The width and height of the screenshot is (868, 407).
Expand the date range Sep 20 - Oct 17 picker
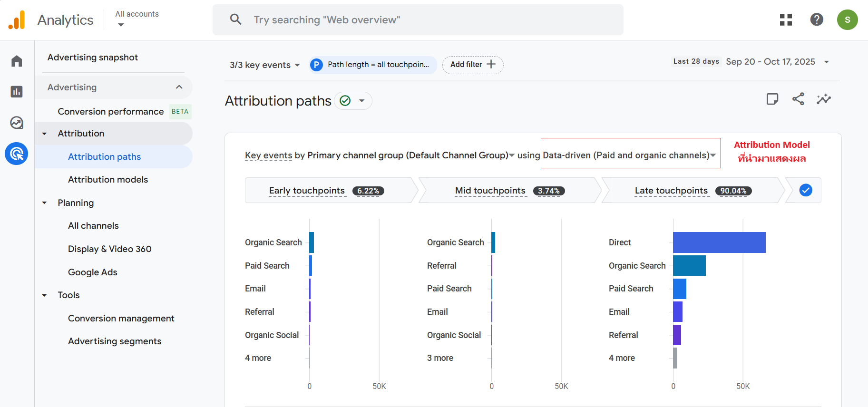(776, 62)
